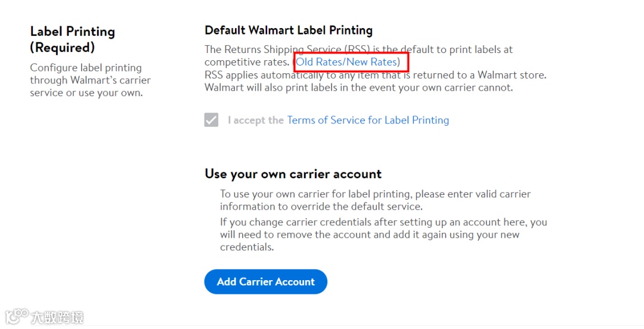Open Terms of Service for Label Printing
Screen dimensions: 644x329
tap(368, 120)
